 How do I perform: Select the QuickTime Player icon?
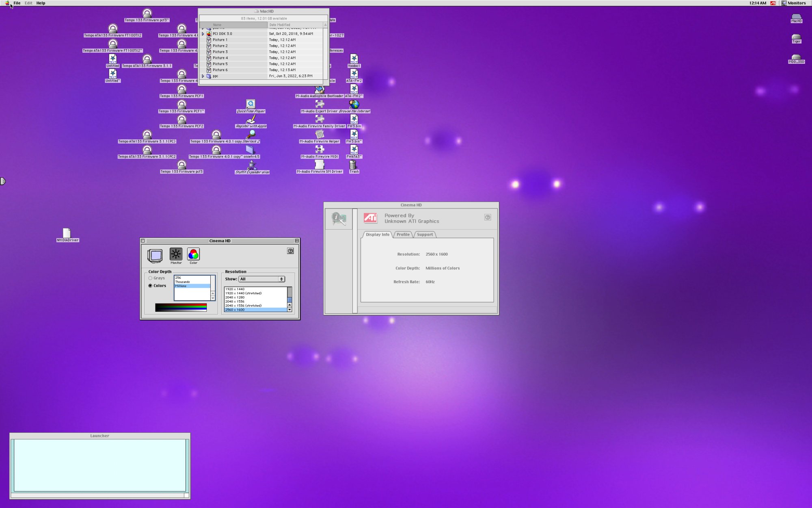[251, 104]
